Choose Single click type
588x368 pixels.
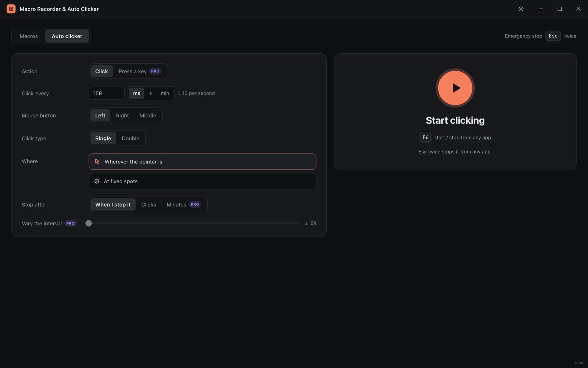point(103,138)
